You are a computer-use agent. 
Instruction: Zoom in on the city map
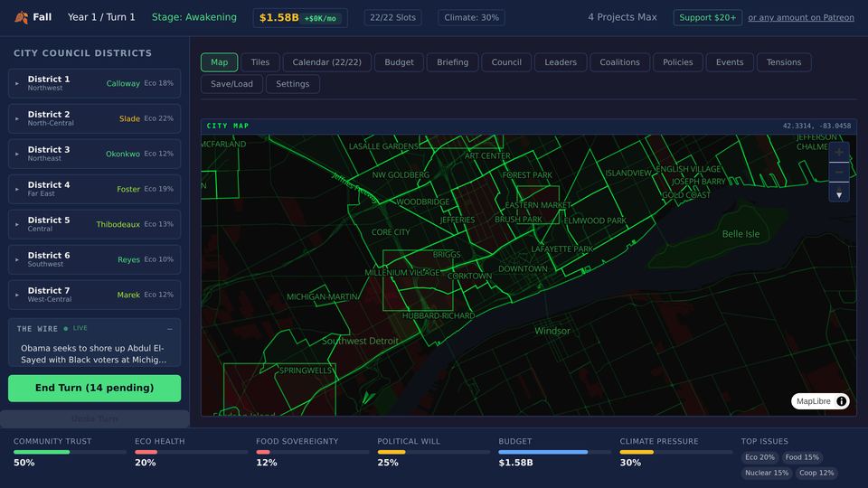tap(839, 152)
